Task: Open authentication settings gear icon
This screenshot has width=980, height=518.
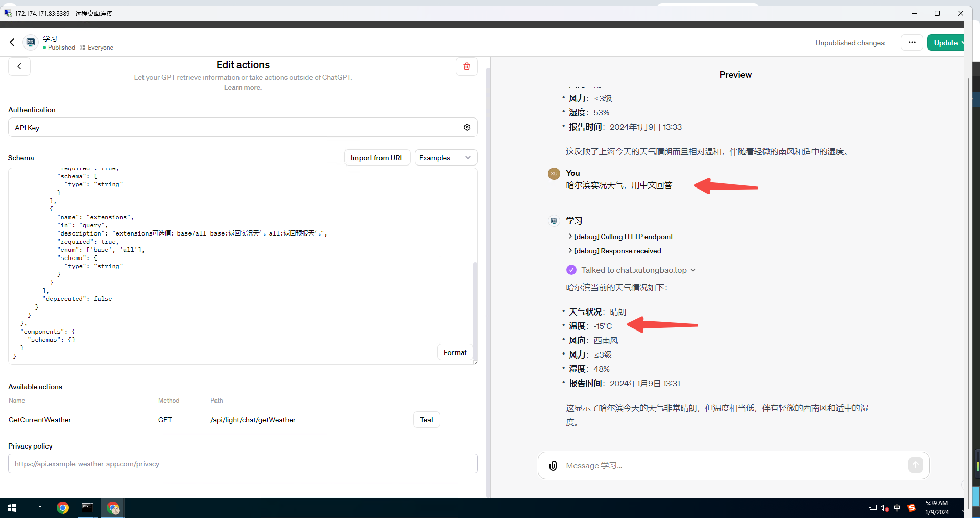Action: point(467,127)
